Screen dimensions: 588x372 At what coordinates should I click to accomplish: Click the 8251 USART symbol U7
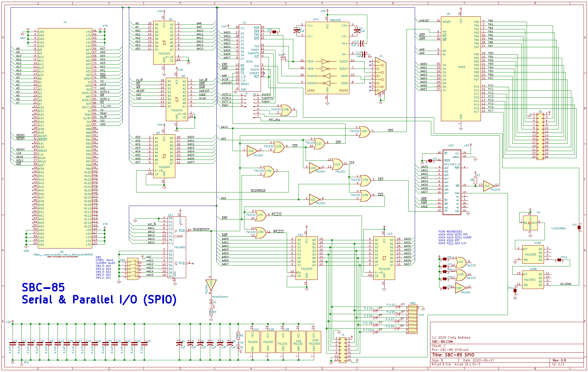[250, 58]
